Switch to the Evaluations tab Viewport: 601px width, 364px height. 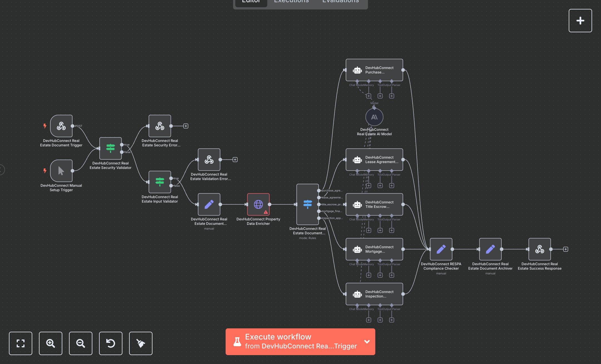[340, 2]
